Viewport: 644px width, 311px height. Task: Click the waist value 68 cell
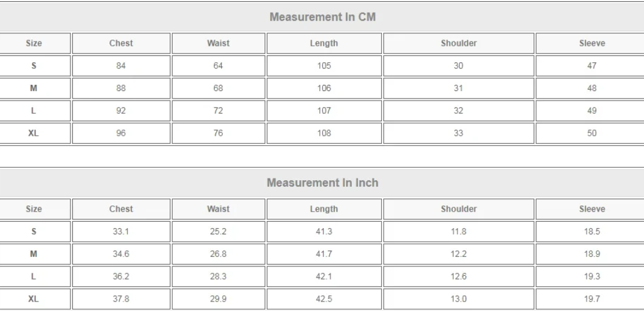click(x=218, y=89)
